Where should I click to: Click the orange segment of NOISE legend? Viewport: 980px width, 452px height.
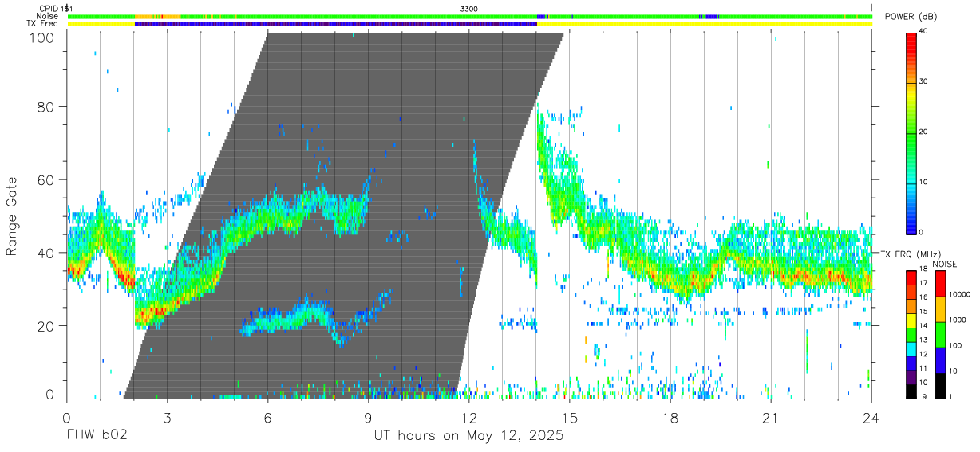(940, 309)
